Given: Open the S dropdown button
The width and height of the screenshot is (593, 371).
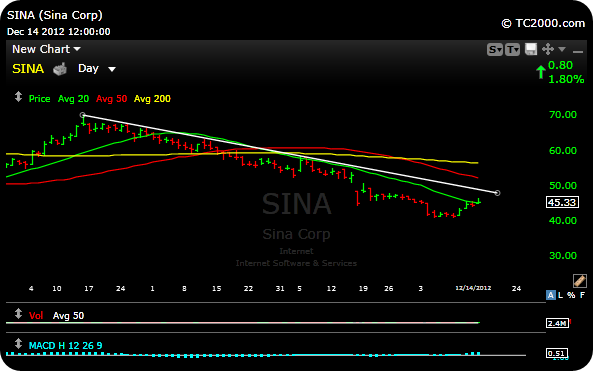Looking at the screenshot, I should (x=495, y=50).
